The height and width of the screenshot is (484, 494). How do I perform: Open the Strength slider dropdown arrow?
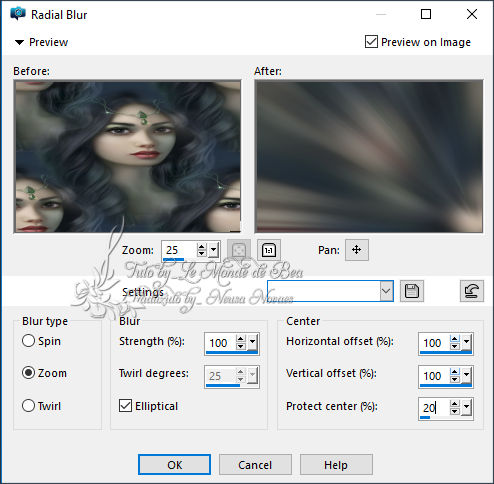(252, 342)
